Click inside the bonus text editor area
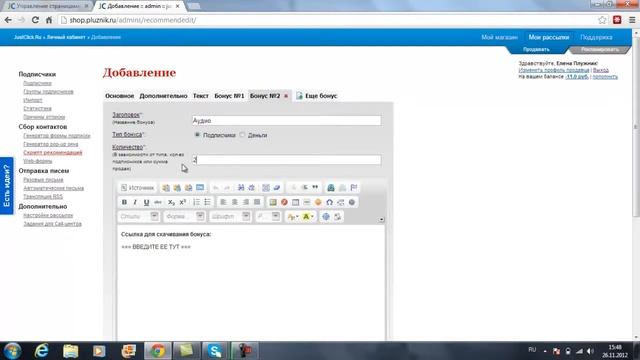The width and height of the screenshot is (640, 360). [251, 282]
